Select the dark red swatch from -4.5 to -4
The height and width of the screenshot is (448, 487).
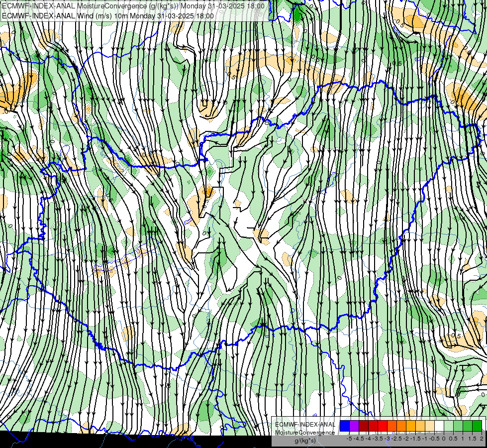coord(364,426)
